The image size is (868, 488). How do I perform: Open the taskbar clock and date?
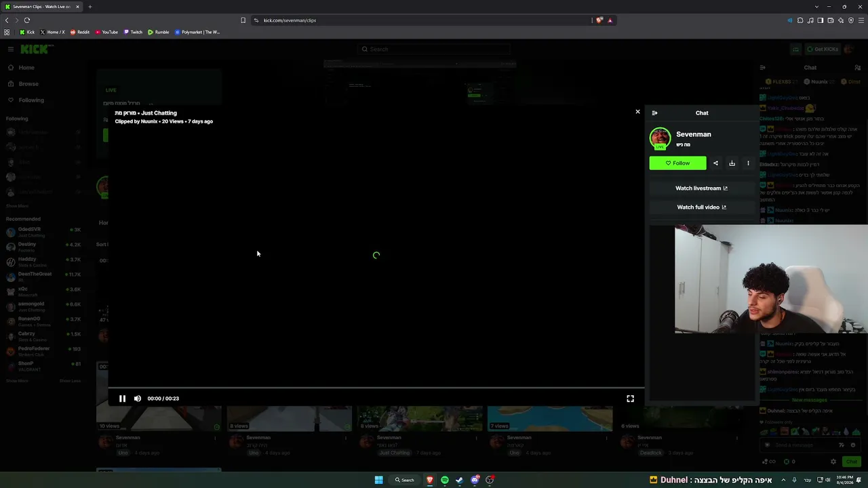(x=844, y=480)
